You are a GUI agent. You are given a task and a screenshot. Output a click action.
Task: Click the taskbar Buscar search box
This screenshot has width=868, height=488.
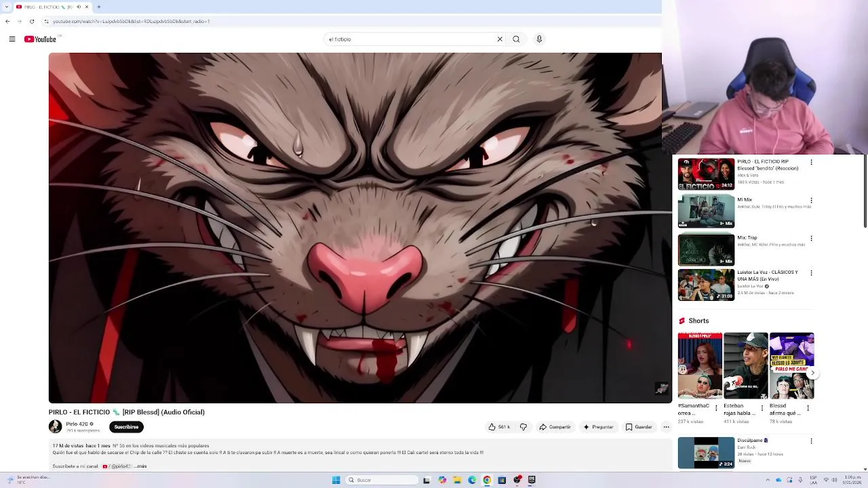382,480
